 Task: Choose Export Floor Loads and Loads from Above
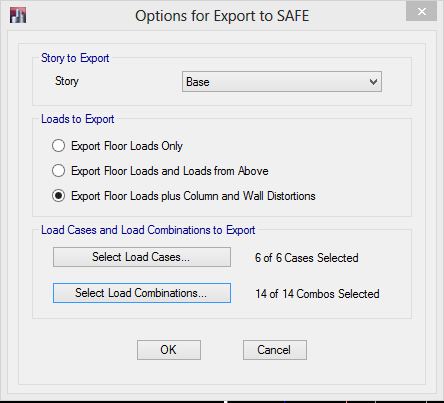58,171
